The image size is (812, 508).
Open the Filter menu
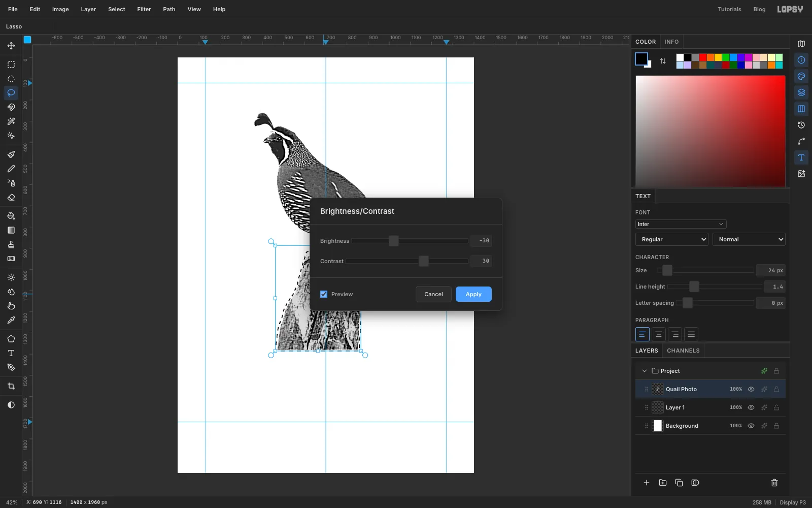click(x=144, y=9)
